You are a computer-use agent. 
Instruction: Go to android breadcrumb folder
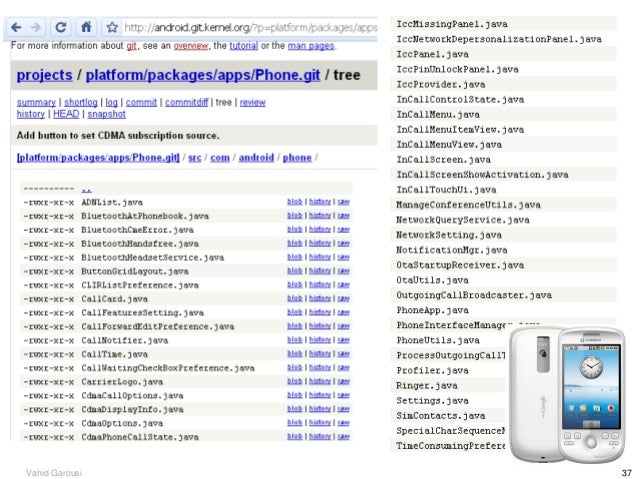[x=256, y=157]
